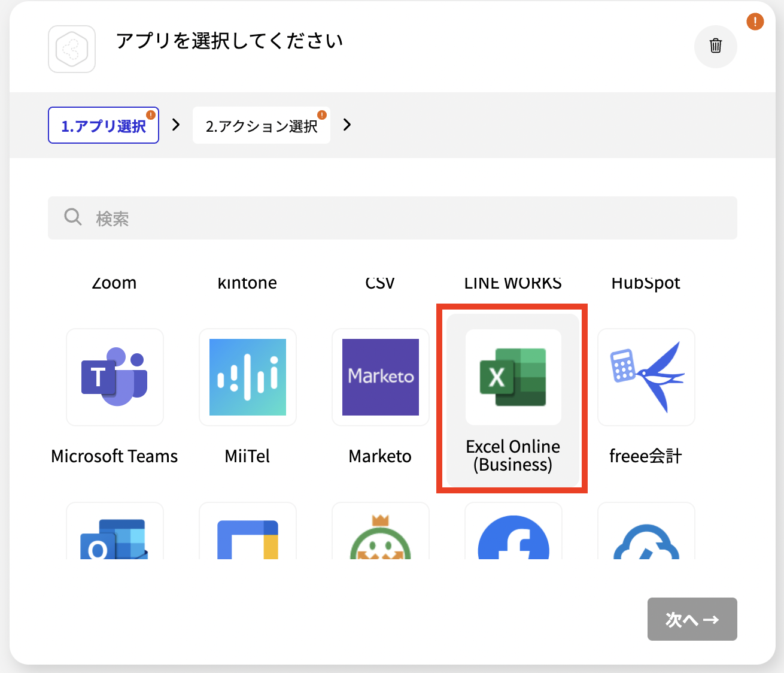Click the Marketo text label below tile
784x673 pixels.
coord(380,456)
